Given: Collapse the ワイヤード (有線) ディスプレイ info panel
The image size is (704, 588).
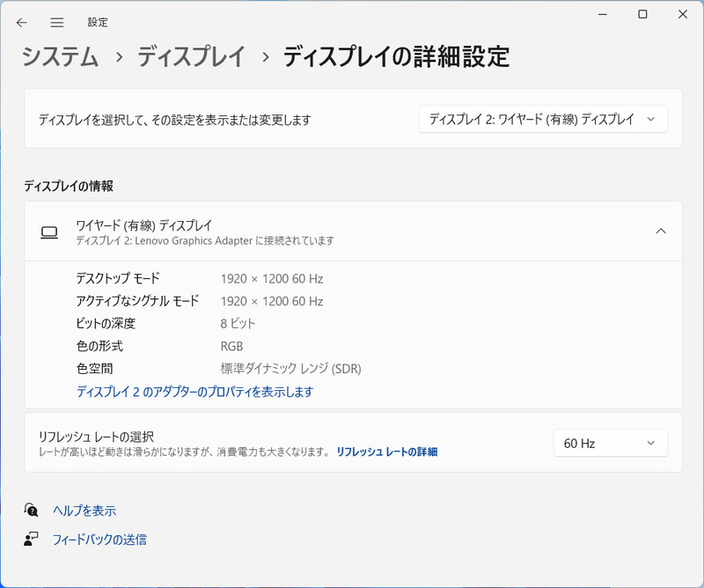Looking at the screenshot, I should 661,231.
